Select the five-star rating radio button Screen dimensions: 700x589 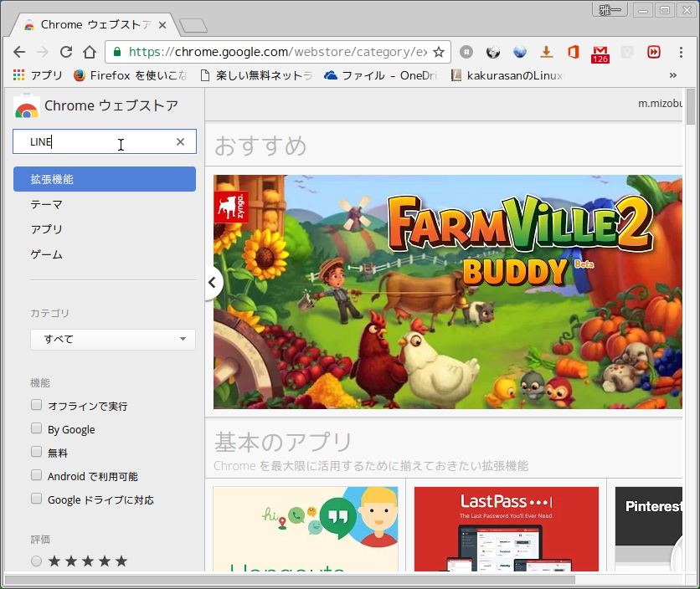click(37, 561)
